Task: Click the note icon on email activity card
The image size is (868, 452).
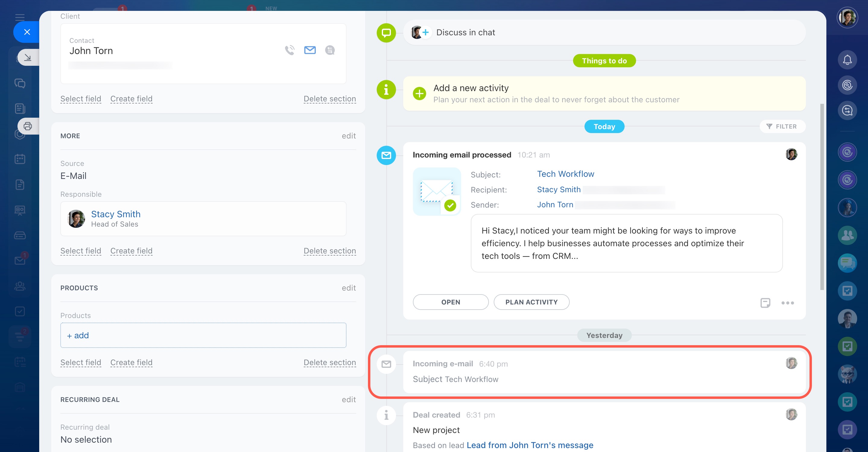Action: 765,303
